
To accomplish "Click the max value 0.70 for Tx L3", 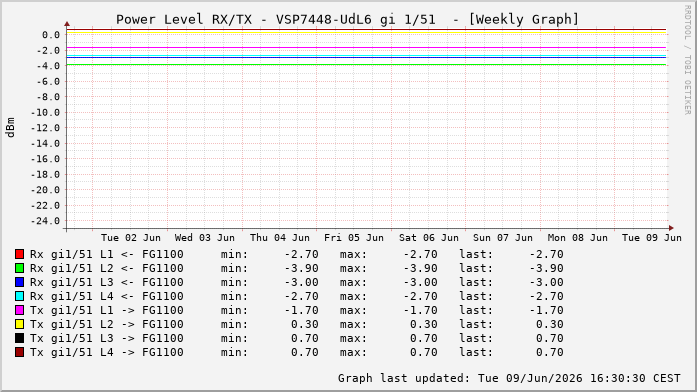I will [424, 338].
